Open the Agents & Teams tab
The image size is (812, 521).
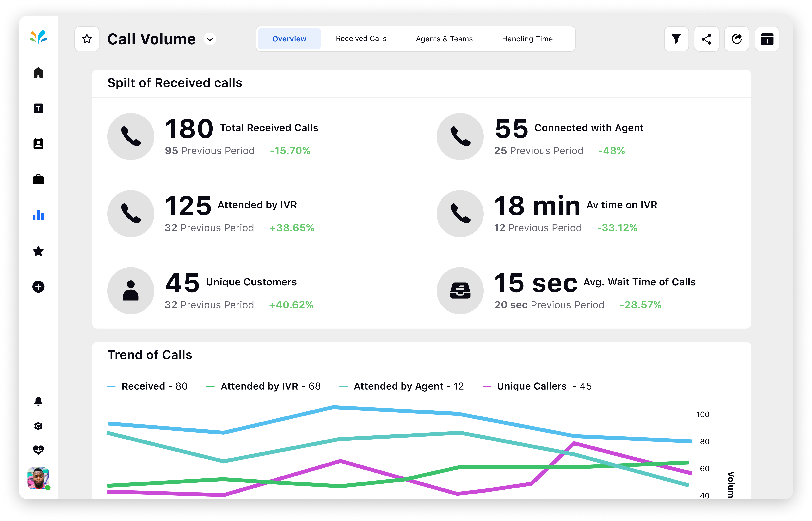(444, 39)
